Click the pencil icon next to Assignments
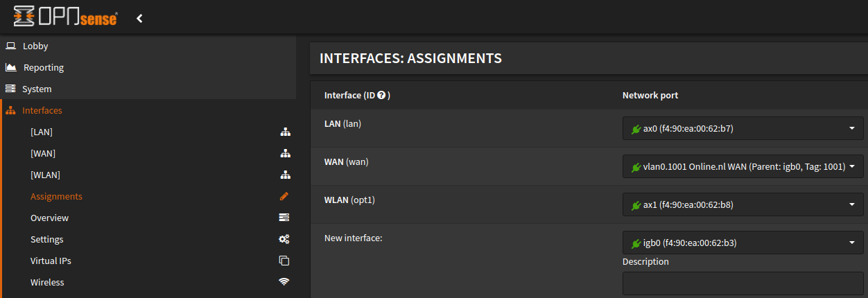 (x=284, y=197)
